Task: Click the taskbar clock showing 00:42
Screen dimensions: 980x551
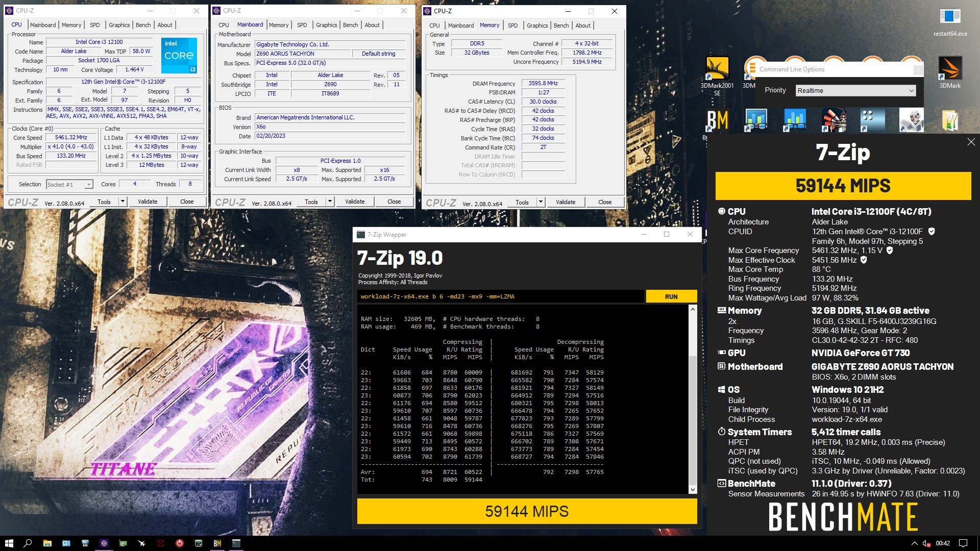Action: click(x=943, y=543)
